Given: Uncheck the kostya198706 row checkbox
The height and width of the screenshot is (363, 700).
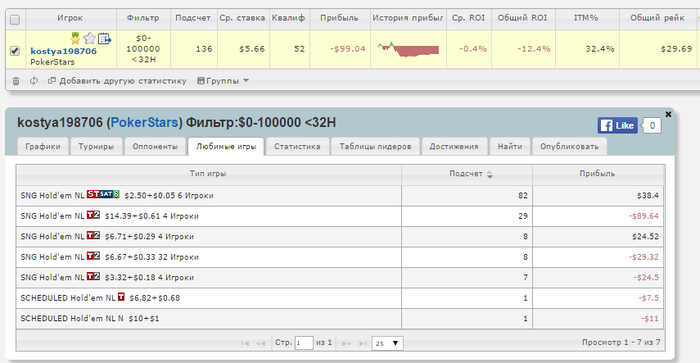Looking at the screenshot, I should pyautogui.click(x=15, y=51).
